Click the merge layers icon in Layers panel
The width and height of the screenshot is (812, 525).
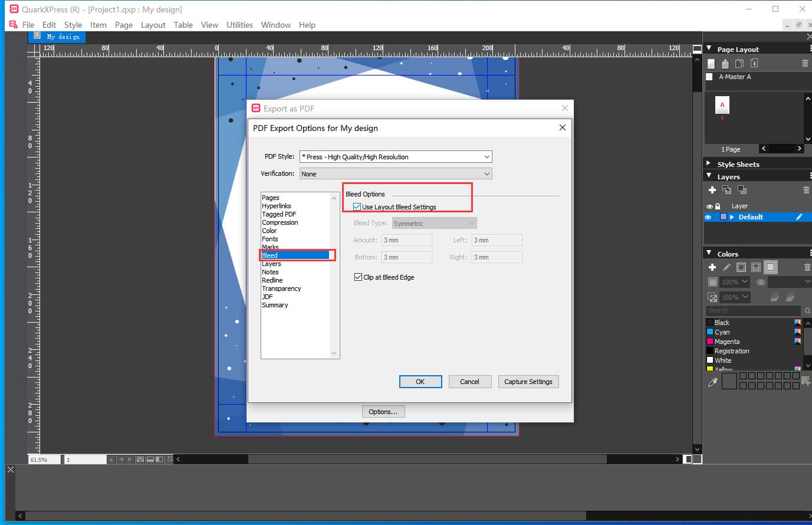point(742,190)
